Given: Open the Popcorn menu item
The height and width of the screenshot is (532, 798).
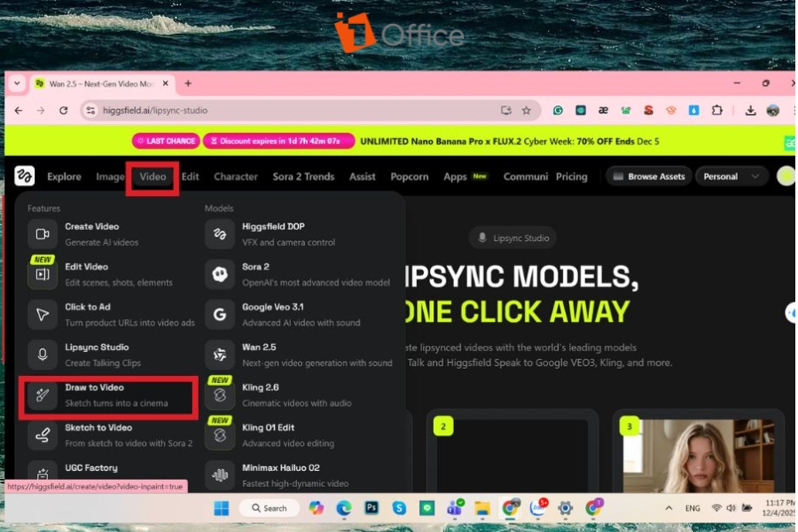Looking at the screenshot, I should (409, 176).
